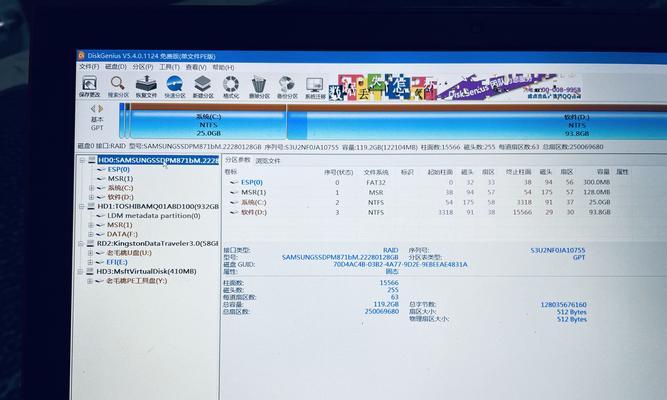Click the 起始柱面 column header
This screenshot has width=667, height=400.
click(440, 172)
